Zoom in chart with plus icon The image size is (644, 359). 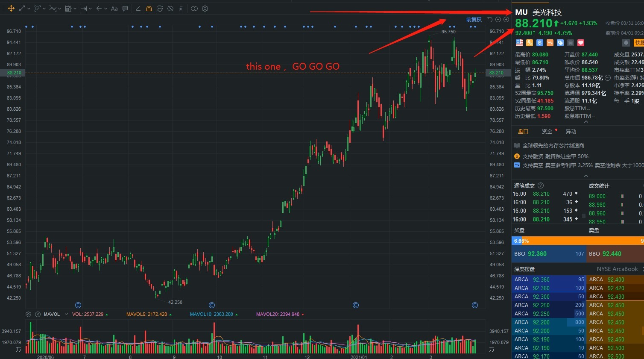tap(506, 20)
